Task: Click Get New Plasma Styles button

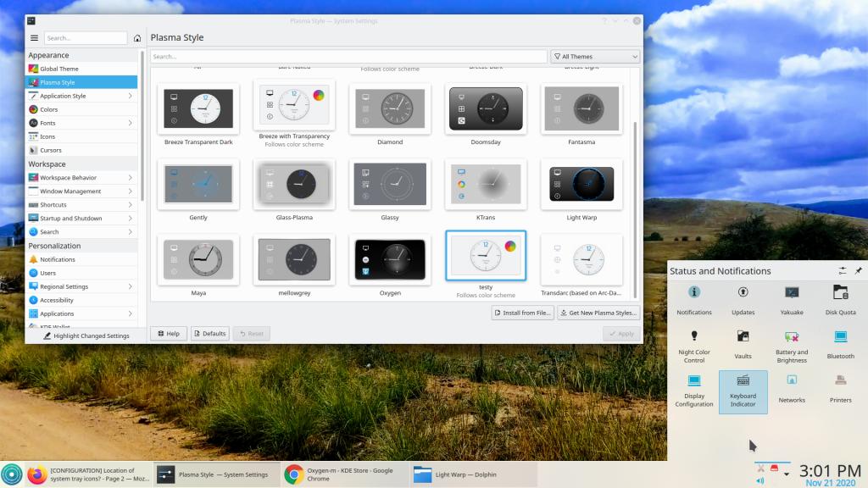Action: pyautogui.click(x=598, y=313)
